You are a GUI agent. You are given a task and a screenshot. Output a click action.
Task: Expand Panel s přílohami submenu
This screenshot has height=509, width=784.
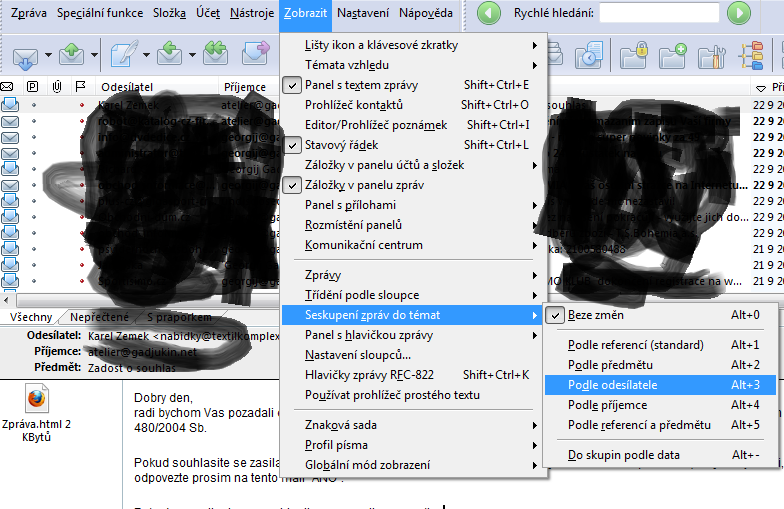point(414,205)
